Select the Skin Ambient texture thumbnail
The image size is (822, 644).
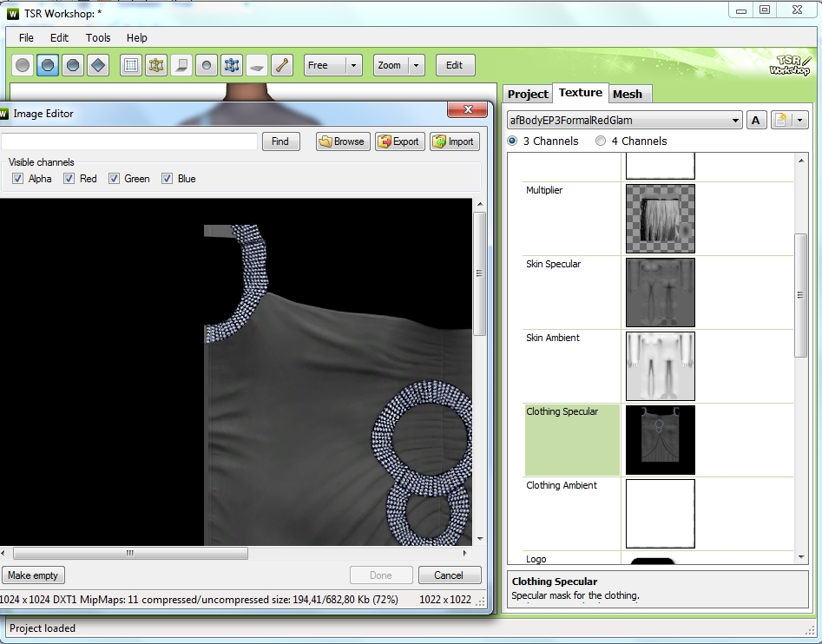click(661, 366)
